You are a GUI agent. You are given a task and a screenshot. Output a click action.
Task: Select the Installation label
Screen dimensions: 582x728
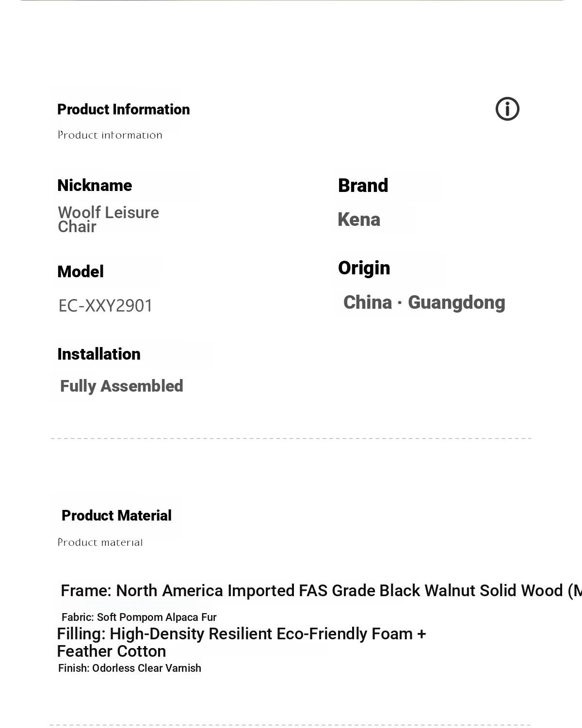click(x=99, y=354)
